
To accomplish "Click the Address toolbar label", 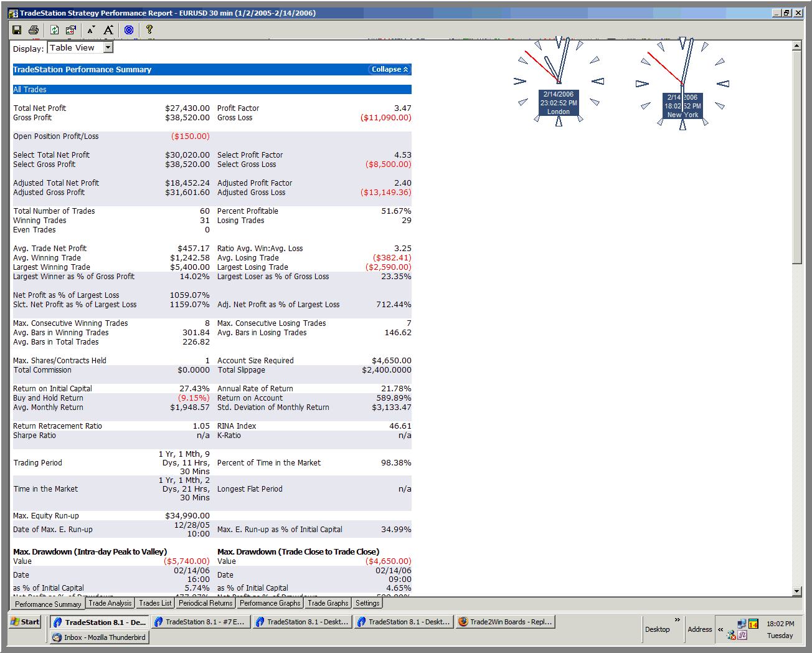I will [700, 629].
